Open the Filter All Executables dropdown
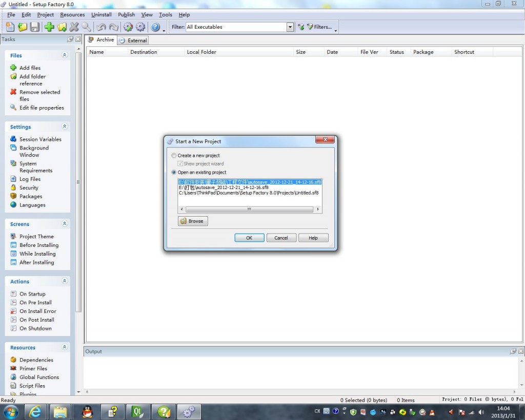525x420 pixels. tap(290, 27)
